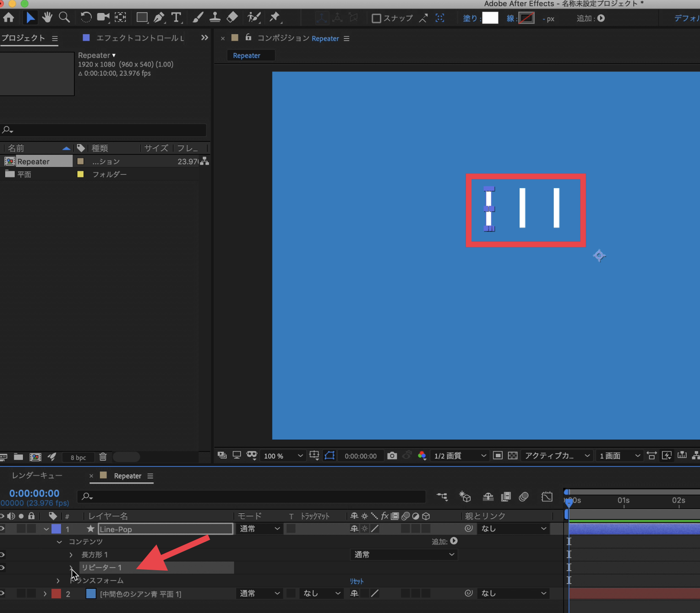
Task: Click the リセット transform link
Action: pyautogui.click(x=356, y=581)
